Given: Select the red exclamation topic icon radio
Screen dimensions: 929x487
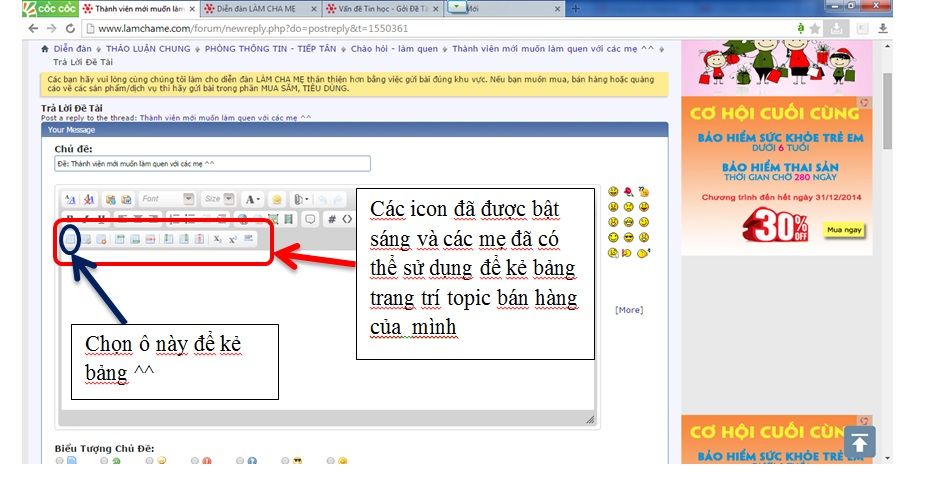Looking at the screenshot, I should click(x=195, y=462).
